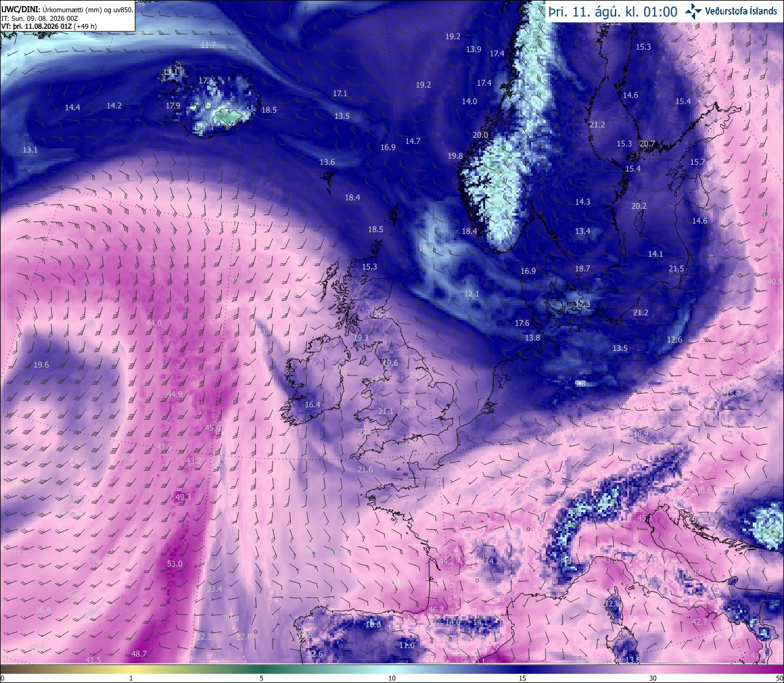
Task: Click the Veðurstofa Íslands logo emblem
Action: pos(693,10)
